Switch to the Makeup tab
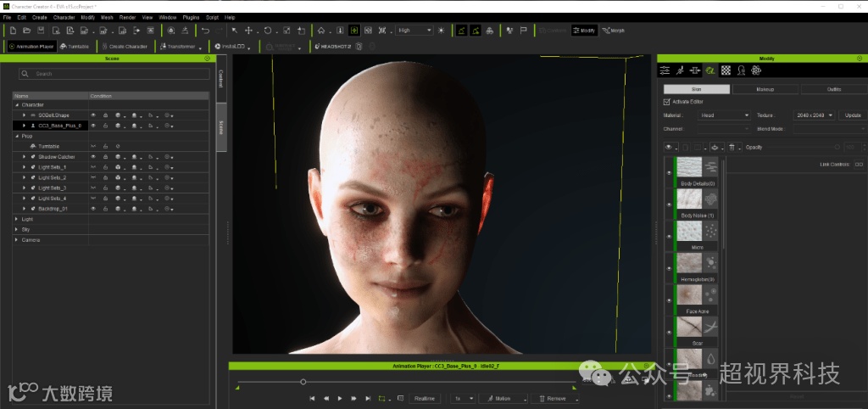 [764, 88]
